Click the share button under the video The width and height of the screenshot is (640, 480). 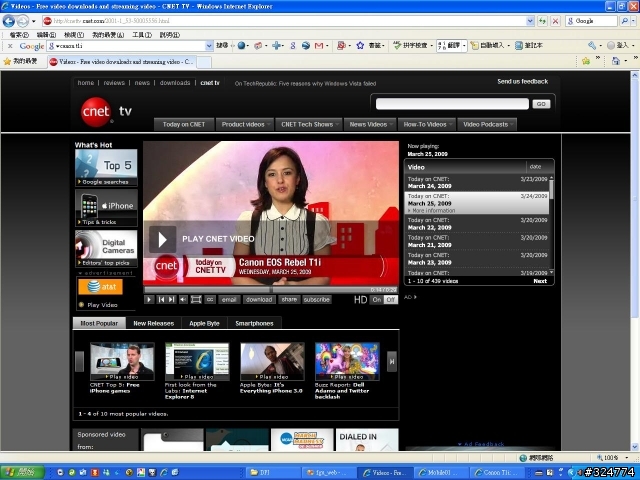289,300
